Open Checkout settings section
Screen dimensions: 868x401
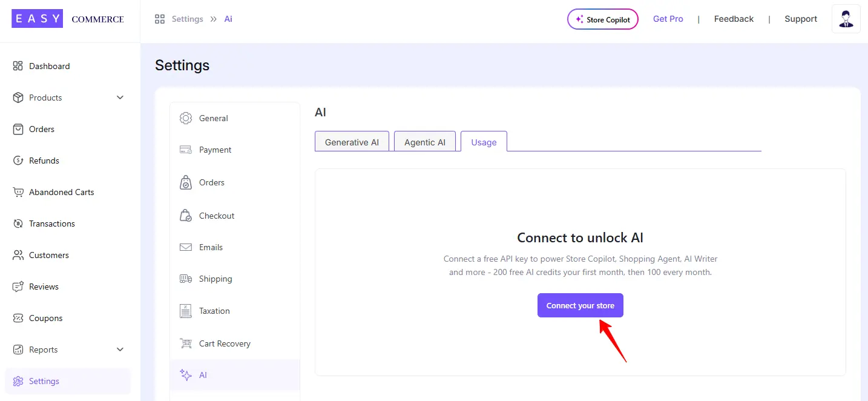pos(235,216)
